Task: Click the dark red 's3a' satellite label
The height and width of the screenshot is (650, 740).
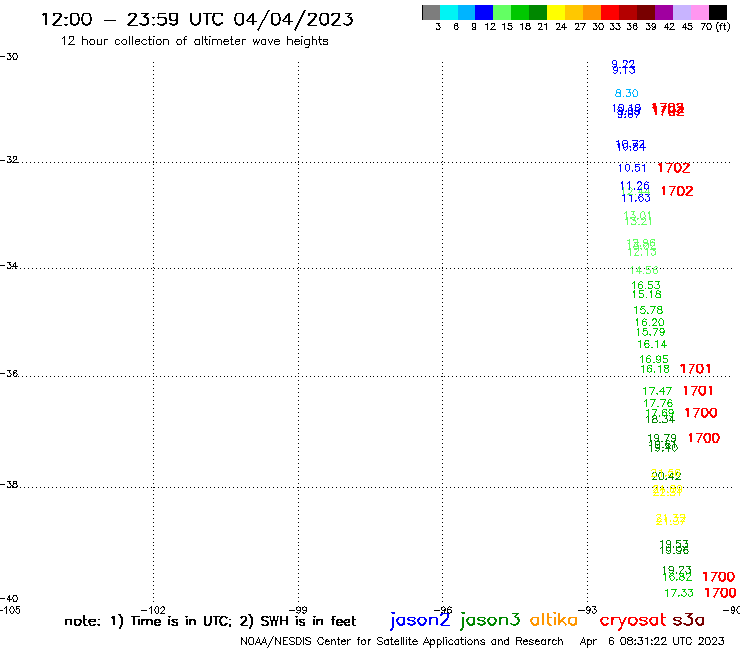Action: 689,620
